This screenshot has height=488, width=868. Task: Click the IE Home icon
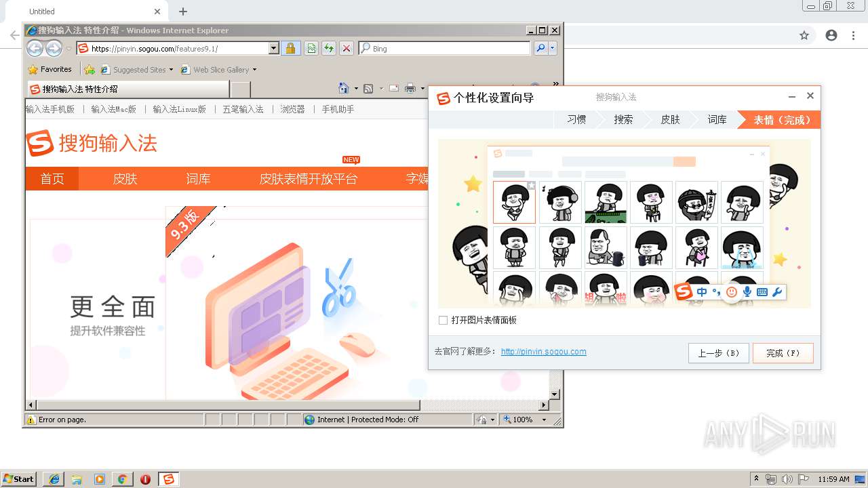click(344, 88)
